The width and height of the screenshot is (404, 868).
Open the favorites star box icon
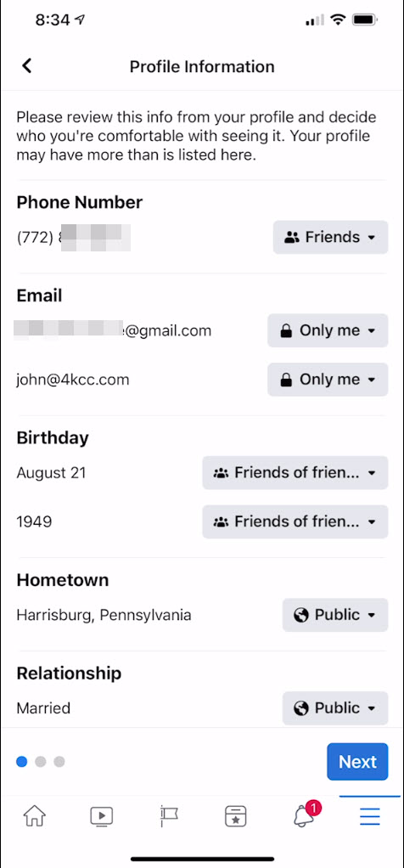[x=236, y=816]
